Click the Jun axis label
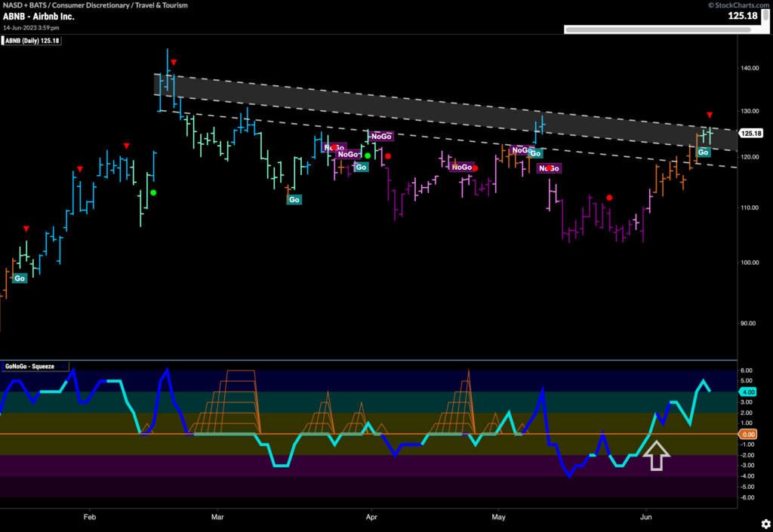Image resolution: width=773 pixels, height=532 pixels. (645, 517)
